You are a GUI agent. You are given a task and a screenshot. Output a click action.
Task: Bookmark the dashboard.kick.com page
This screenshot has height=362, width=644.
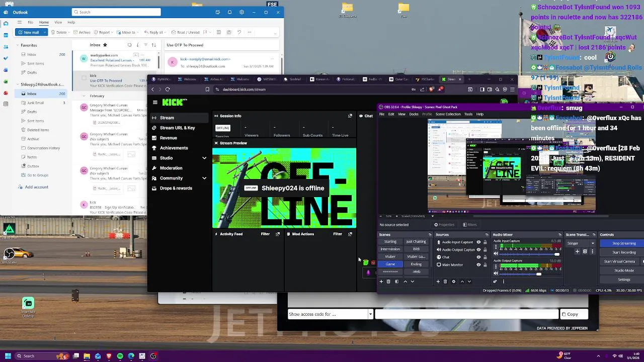pyautogui.click(x=207, y=89)
